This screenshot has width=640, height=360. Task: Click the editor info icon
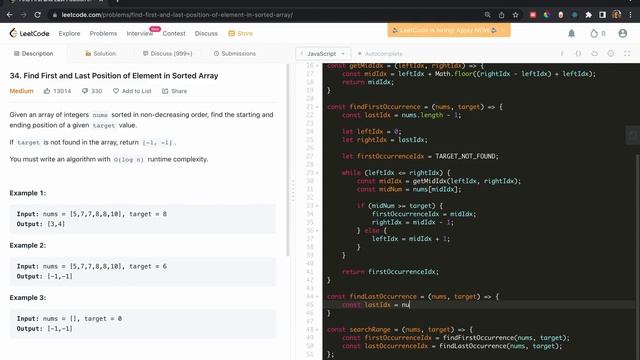[562, 53]
